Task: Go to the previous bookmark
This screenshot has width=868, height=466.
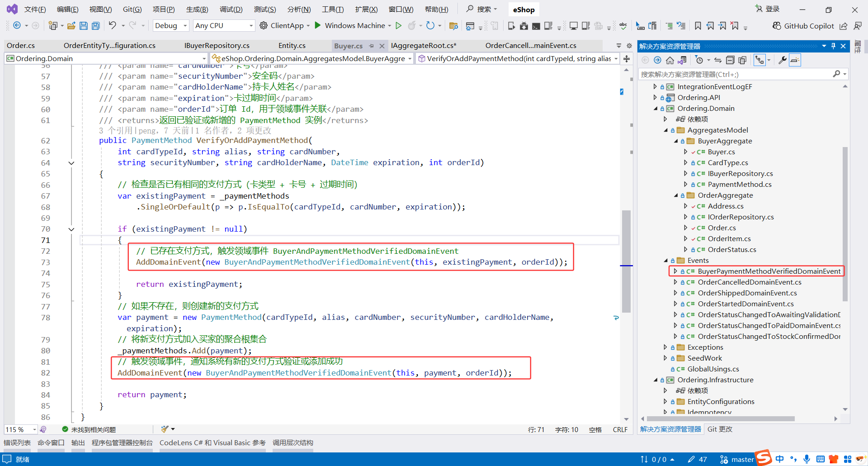Action: 710,26
